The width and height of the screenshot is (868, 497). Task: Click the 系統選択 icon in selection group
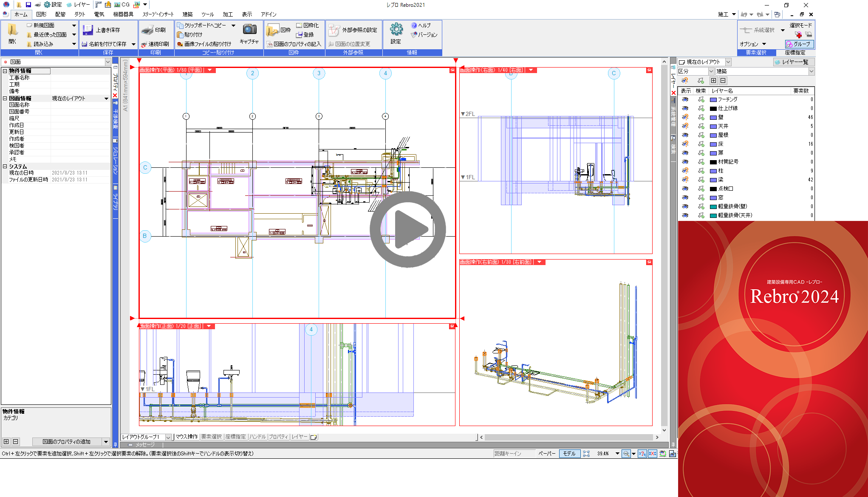coord(746,30)
